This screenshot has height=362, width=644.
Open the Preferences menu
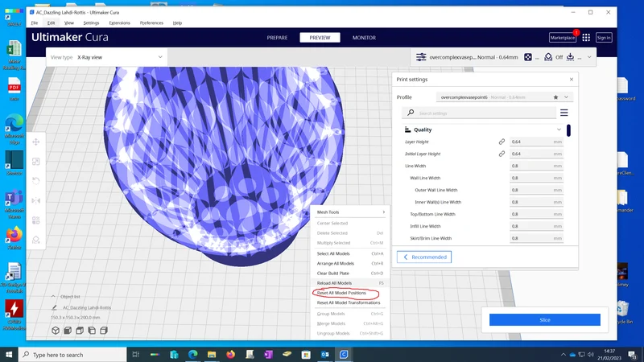pos(151,23)
